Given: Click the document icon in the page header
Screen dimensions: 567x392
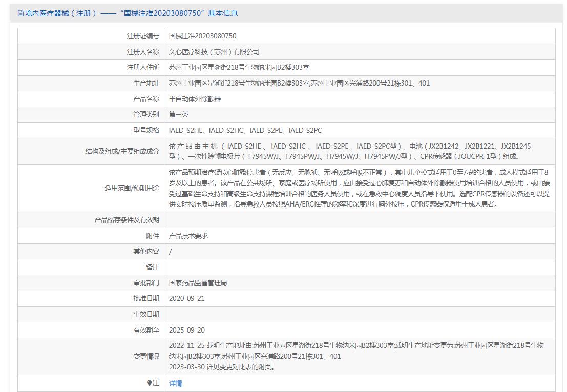Looking at the screenshot, I should click(x=20, y=13).
